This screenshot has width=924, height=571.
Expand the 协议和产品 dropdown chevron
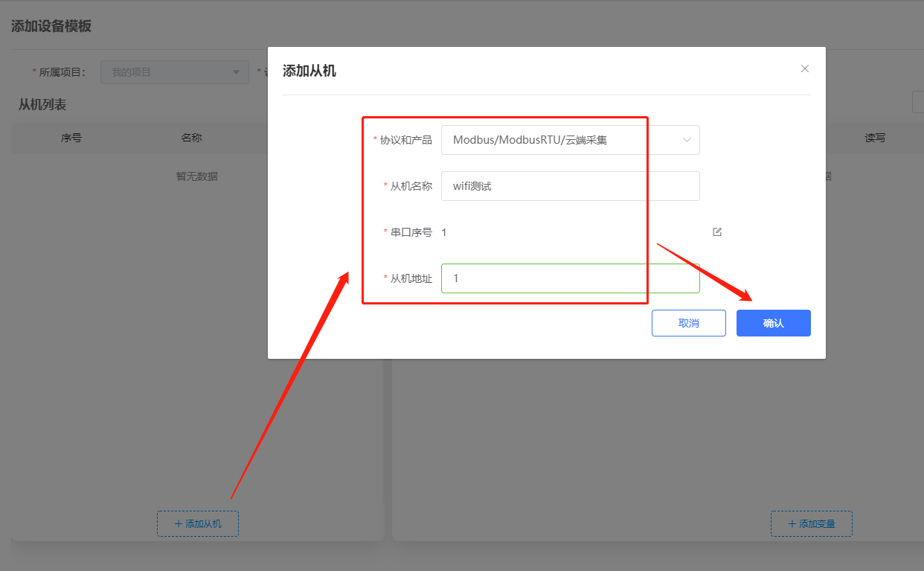[x=687, y=139]
